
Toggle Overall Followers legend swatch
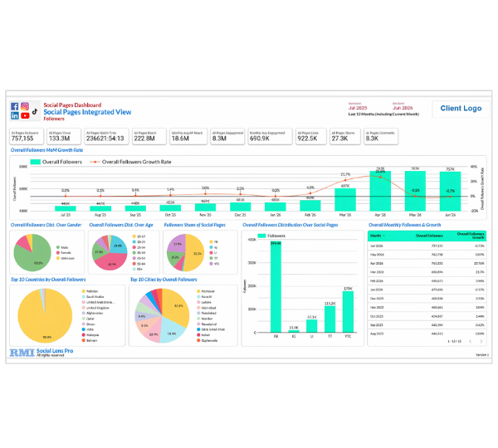(x=35, y=162)
